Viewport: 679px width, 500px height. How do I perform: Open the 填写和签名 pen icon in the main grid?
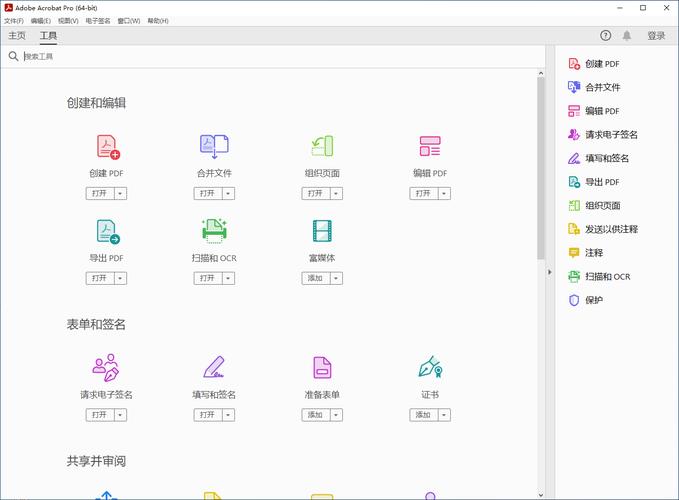tap(214, 367)
